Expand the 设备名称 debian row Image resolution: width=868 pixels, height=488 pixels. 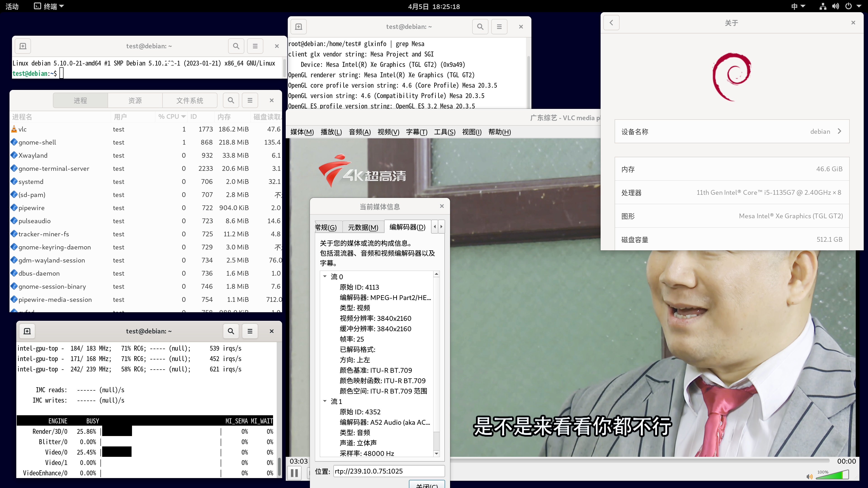(840, 131)
